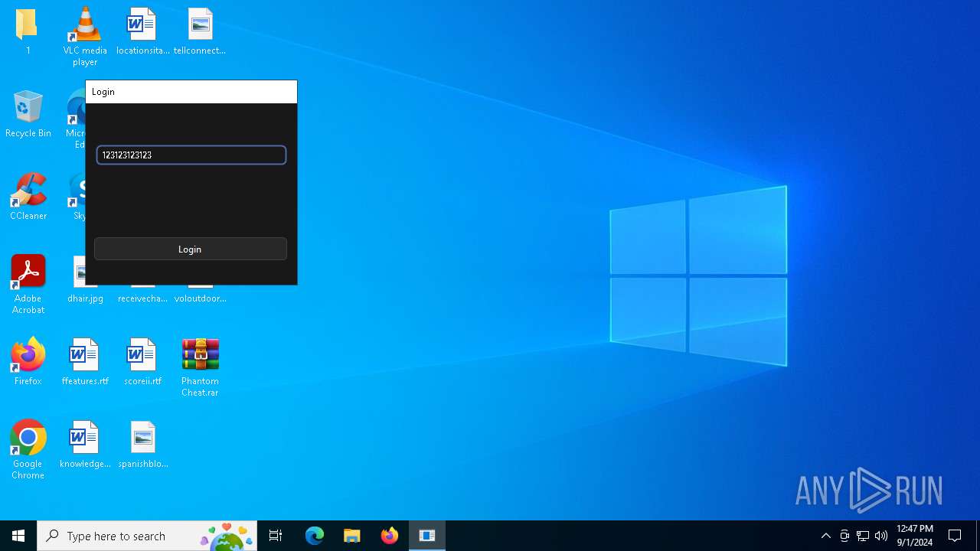Show hidden system tray icons
Viewport: 980px width, 551px height.
(826, 536)
